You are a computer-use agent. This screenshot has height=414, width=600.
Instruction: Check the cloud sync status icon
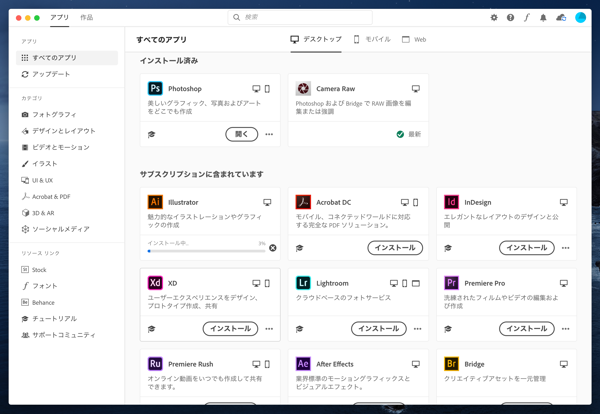tap(561, 18)
